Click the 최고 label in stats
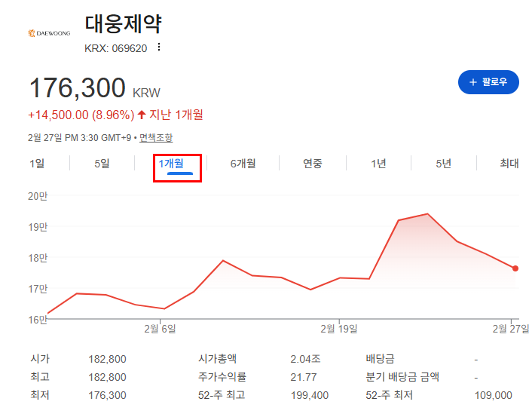529x420 pixels. pos(40,377)
